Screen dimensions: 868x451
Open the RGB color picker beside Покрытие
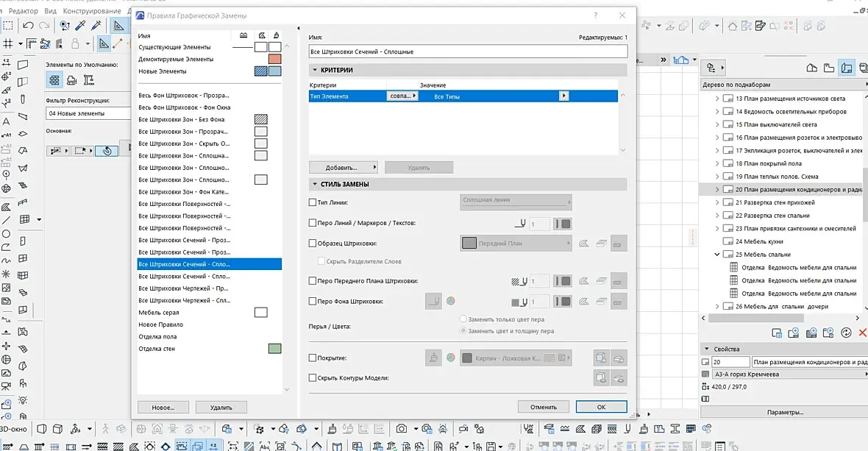[x=450, y=358]
